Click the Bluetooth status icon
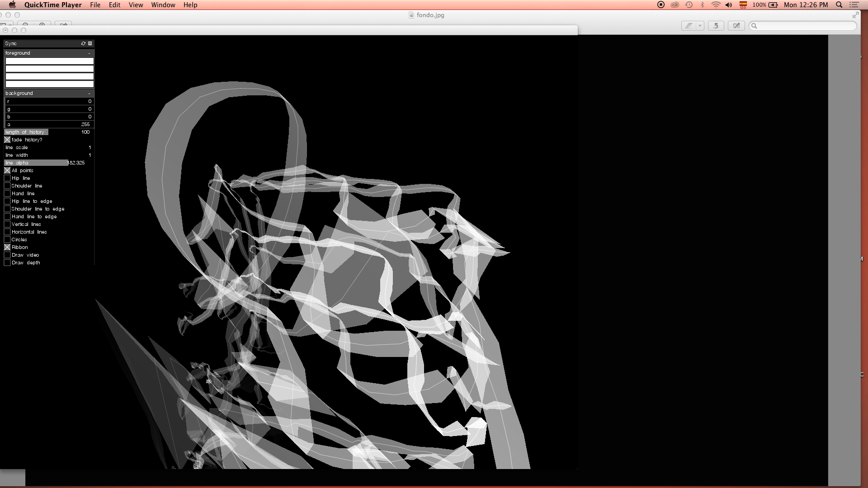The image size is (868, 488). click(x=702, y=5)
